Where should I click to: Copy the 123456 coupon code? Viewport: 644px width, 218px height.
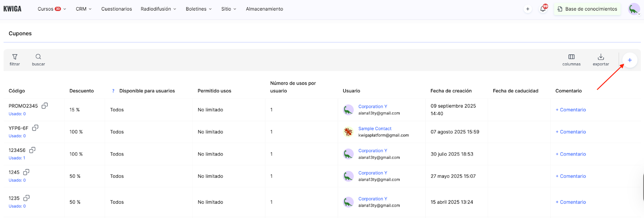pyautogui.click(x=32, y=150)
